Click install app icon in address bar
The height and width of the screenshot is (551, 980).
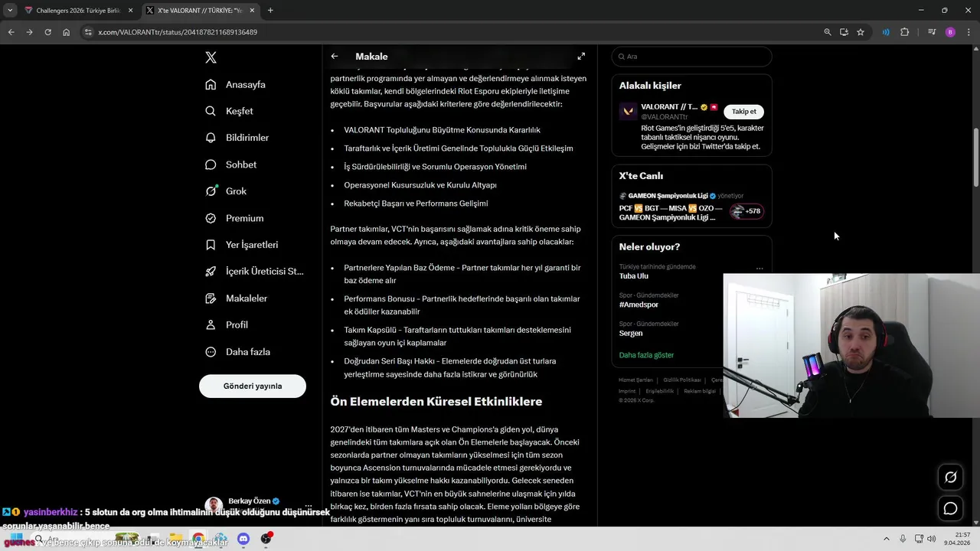pos(844,32)
